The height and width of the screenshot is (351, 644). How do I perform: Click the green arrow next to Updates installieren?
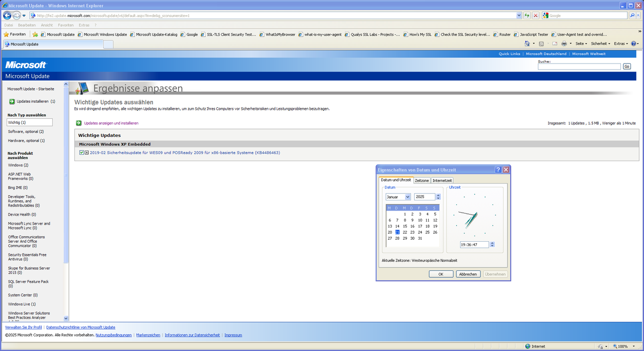(x=12, y=101)
